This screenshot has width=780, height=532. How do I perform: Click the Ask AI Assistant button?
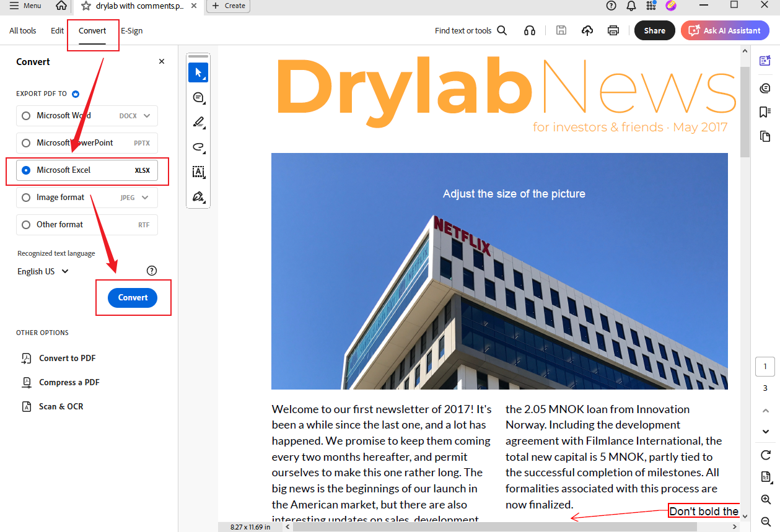click(x=725, y=30)
